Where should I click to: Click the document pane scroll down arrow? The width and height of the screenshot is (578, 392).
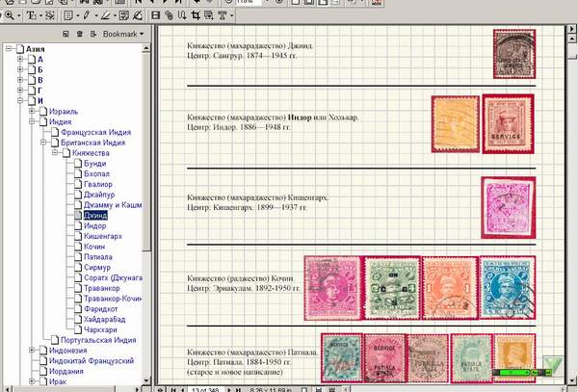click(571, 379)
